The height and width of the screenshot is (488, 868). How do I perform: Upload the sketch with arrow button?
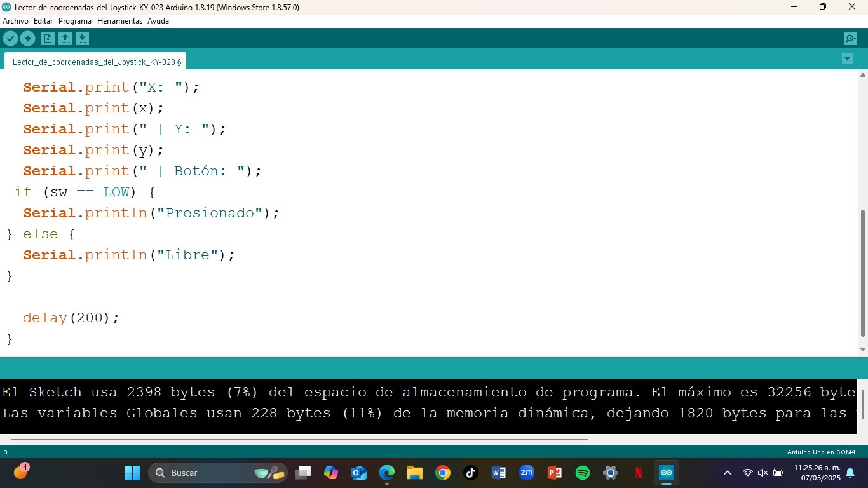pyautogui.click(x=27, y=39)
